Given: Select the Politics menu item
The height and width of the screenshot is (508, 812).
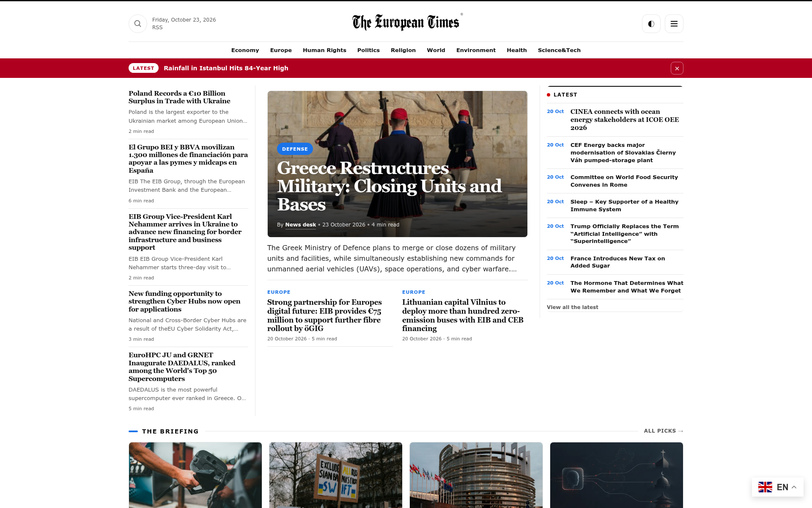Looking at the screenshot, I should (x=368, y=50).
